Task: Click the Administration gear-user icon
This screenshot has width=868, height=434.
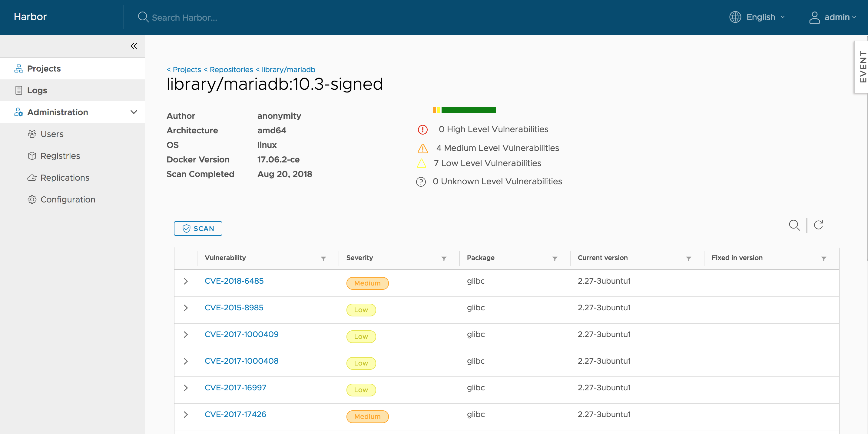Action: [18, 112]
